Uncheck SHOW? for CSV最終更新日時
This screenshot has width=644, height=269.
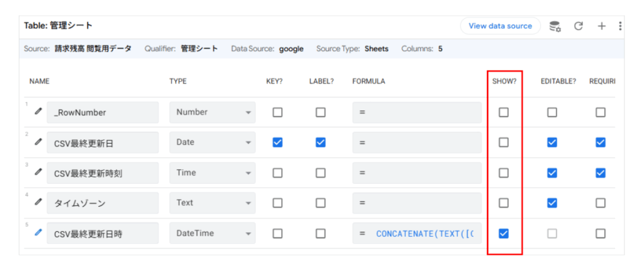click(x=504, y=233)
